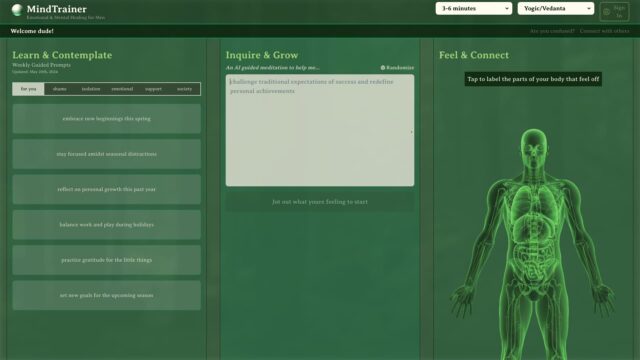Click the 'Inquire & Grow' heading
The height and width of the screenshot is (360, 640).
tap(262, 55)
